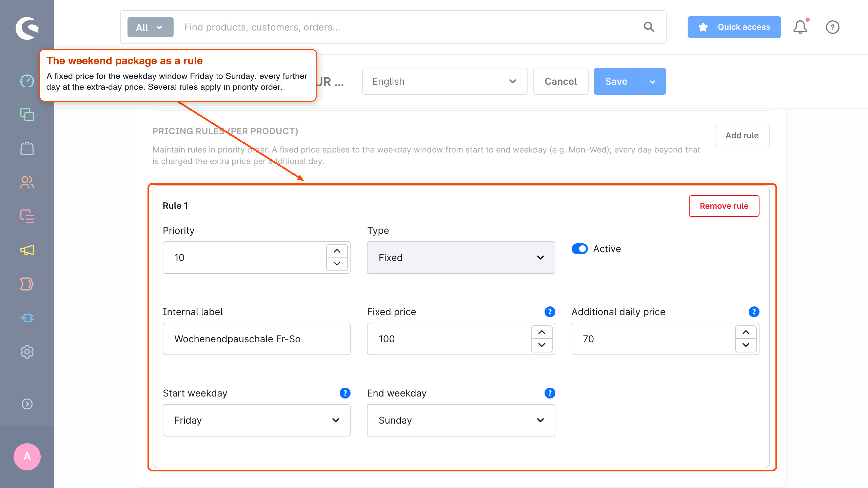Open the Flow Builder tag-shaped icon
The image size is (868, 488).
tap(27, 284)
